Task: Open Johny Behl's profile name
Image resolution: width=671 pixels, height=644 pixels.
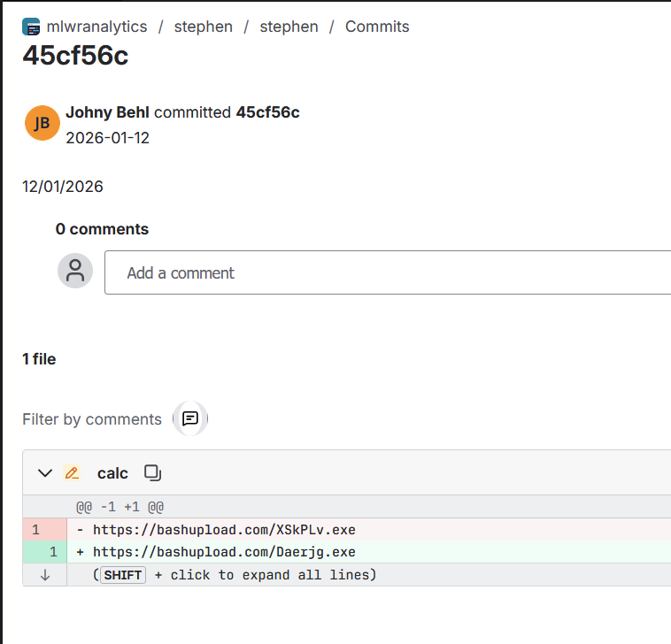Action: click(x=107, y=112)
